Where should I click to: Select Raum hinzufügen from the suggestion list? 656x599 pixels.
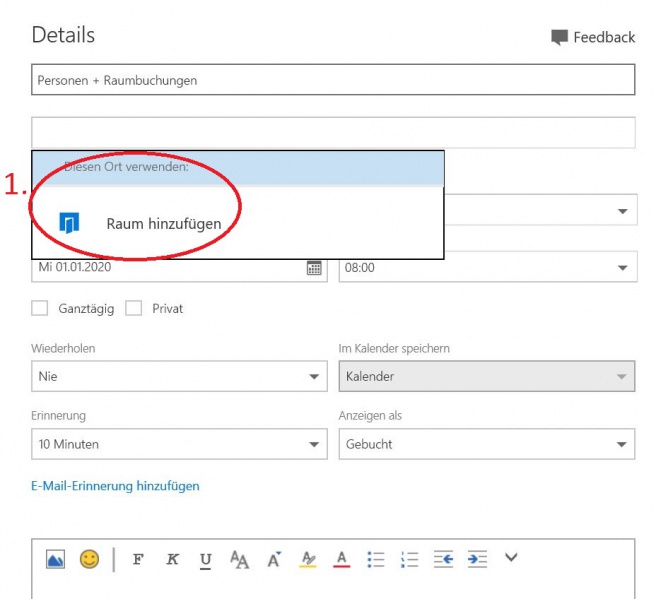click(238, 223)
